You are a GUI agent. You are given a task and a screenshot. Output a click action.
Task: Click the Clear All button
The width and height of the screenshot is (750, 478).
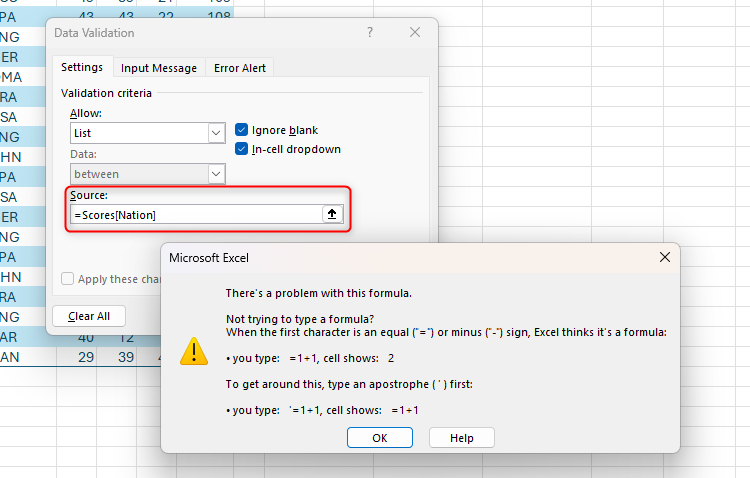point(89,316)
